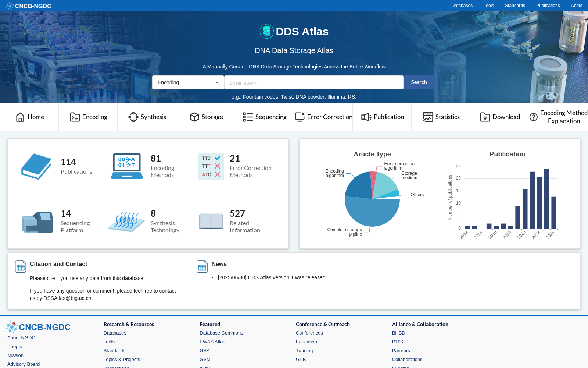
Task: Open About in the top bar
Action: coord(577,6)
